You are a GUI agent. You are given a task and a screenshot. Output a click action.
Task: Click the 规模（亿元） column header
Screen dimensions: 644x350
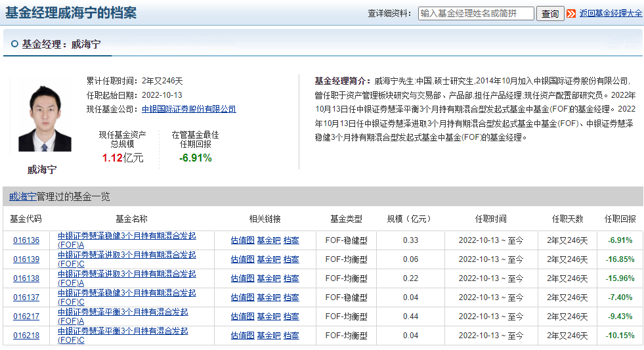(409, 219)
